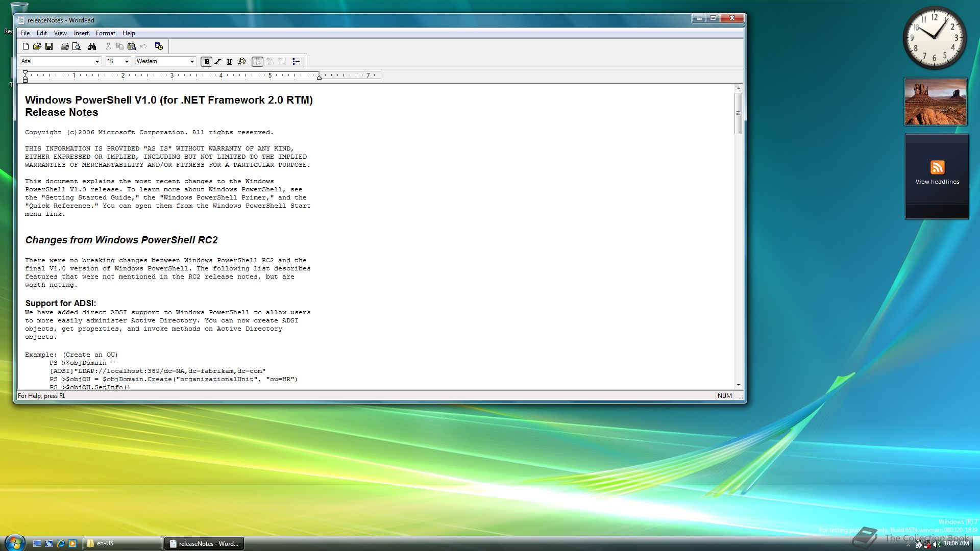Toggle Underline formatting

230,62
